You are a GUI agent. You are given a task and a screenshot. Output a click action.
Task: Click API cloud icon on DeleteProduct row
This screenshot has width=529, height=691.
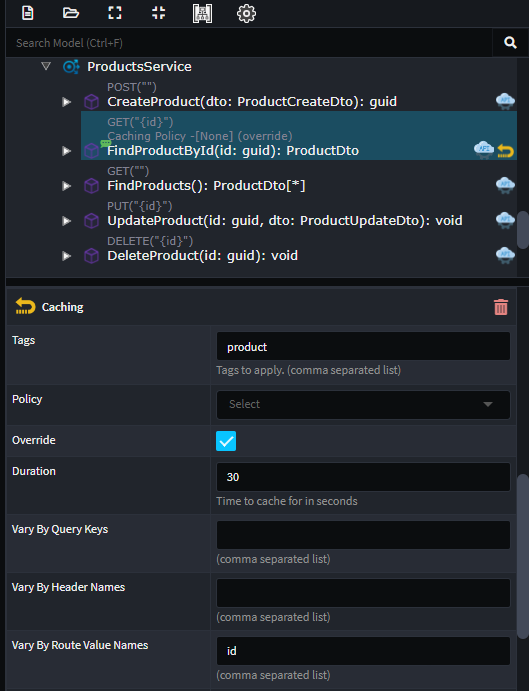[x=505, y=256]
